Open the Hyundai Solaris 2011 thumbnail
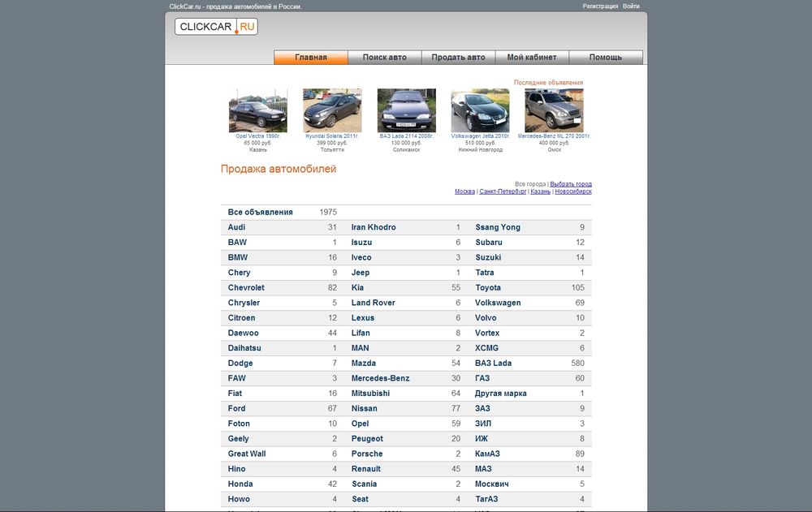This screenshot has height=512, width=812. pos(332,110)
